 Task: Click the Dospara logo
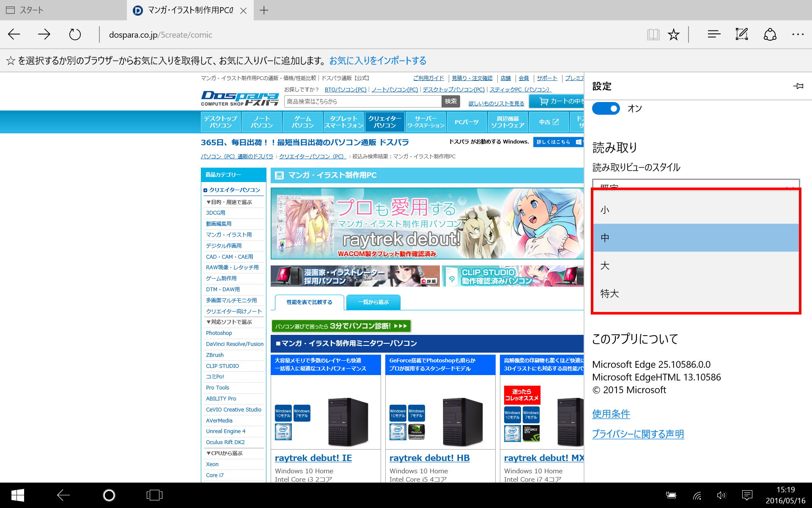[240, 98]
